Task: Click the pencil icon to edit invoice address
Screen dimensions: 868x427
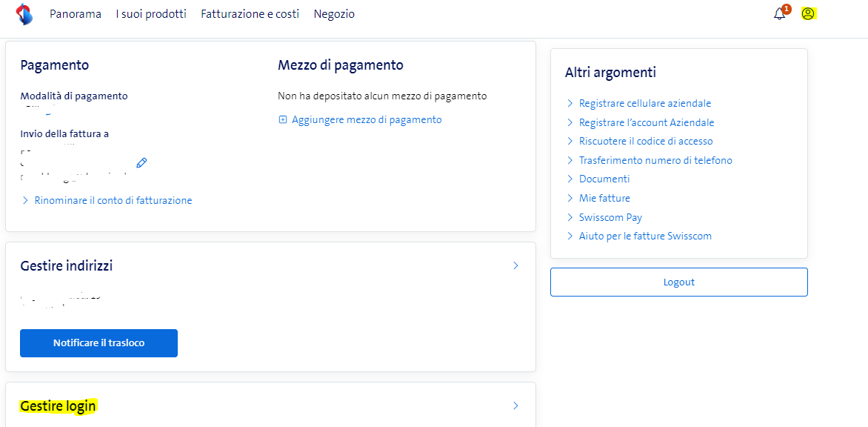Action: coord(141,162)
